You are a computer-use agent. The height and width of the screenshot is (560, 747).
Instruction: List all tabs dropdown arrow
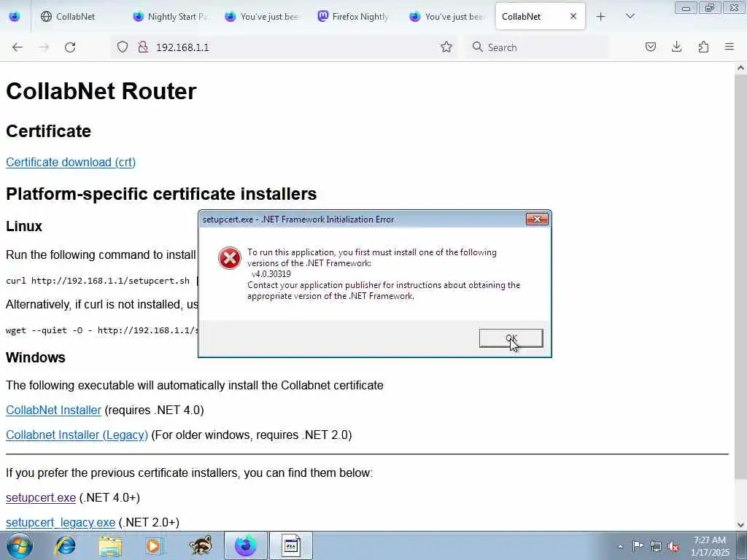(x=630, y=16)
